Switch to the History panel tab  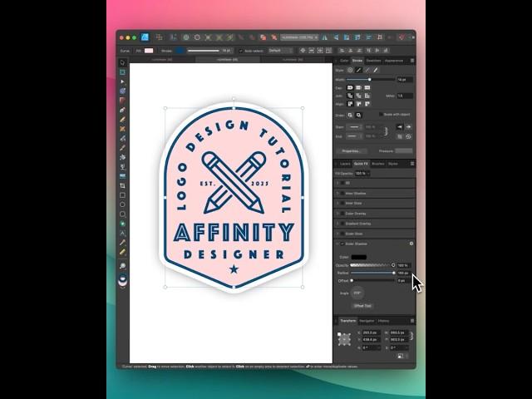(383, 321)
